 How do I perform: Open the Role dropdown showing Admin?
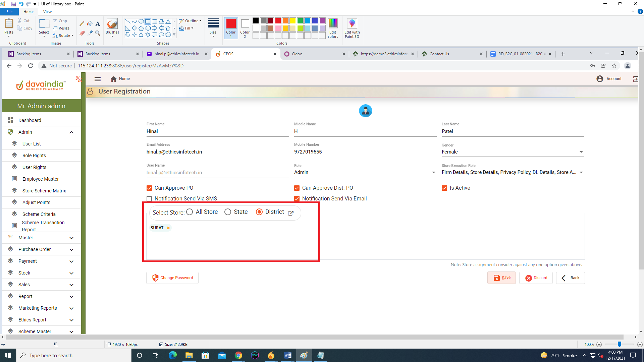point(433,173)
